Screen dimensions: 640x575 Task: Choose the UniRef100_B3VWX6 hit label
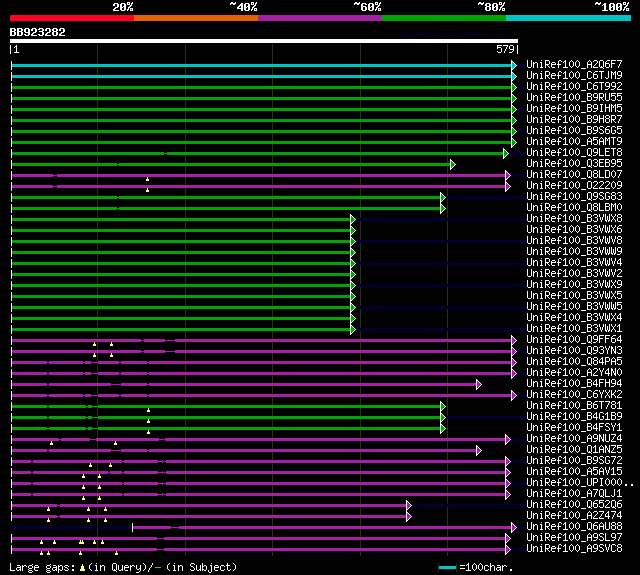(574, 230)
